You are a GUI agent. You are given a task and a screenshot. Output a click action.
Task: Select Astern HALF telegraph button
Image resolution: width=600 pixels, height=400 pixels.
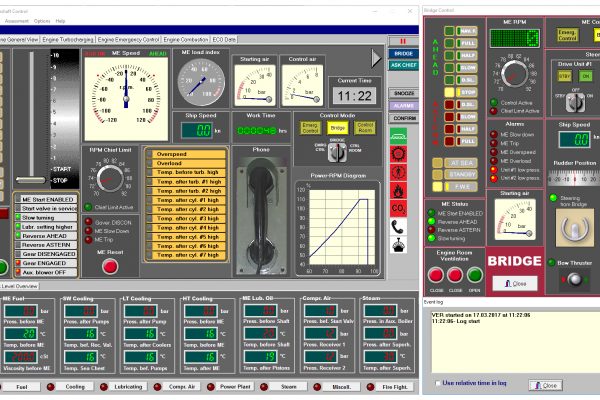pos(467,129)
